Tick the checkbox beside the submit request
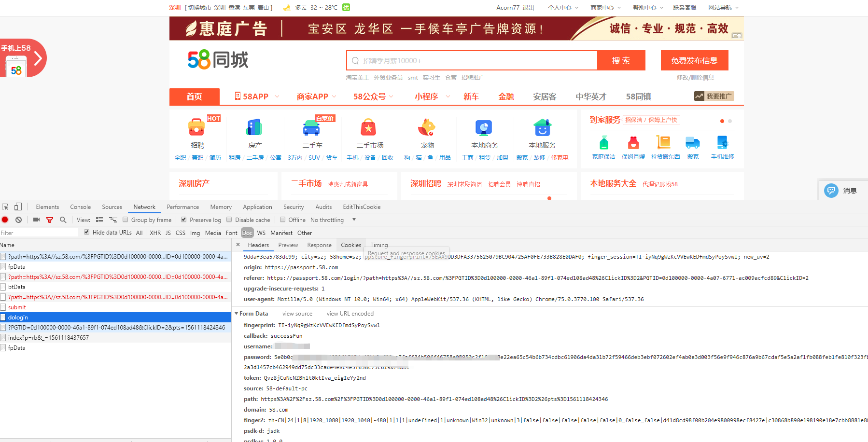Viewport: 868px width, 442px height. pyautogui.click(x=3, y=307)
